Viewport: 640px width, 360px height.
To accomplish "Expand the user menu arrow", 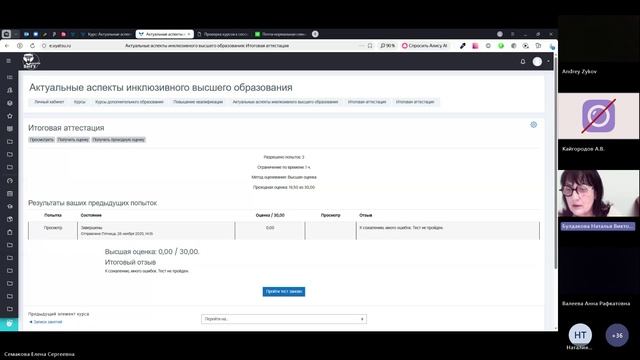I will (548, 62).
